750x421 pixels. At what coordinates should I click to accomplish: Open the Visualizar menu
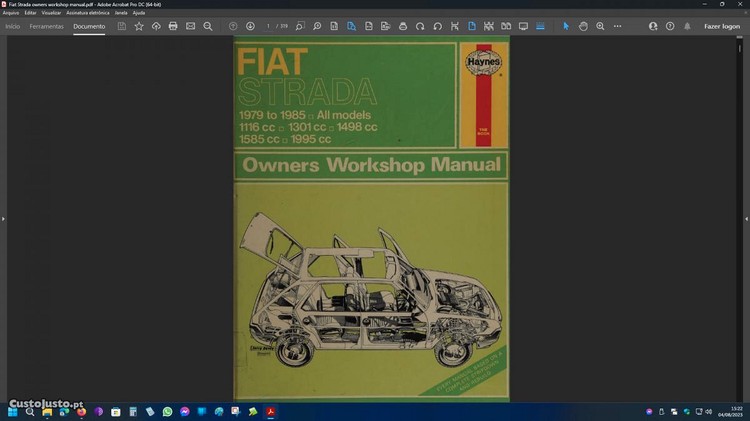[51, 12]
